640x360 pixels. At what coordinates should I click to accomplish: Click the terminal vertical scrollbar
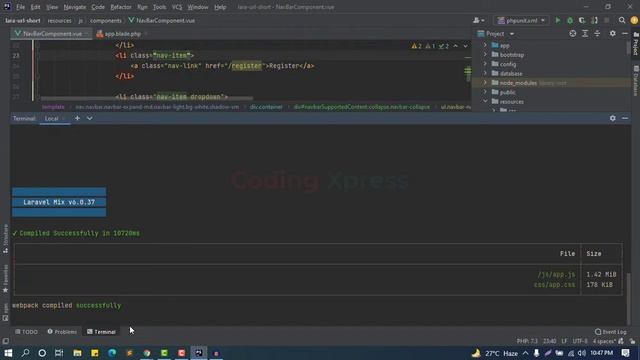(x=629, y=298)
